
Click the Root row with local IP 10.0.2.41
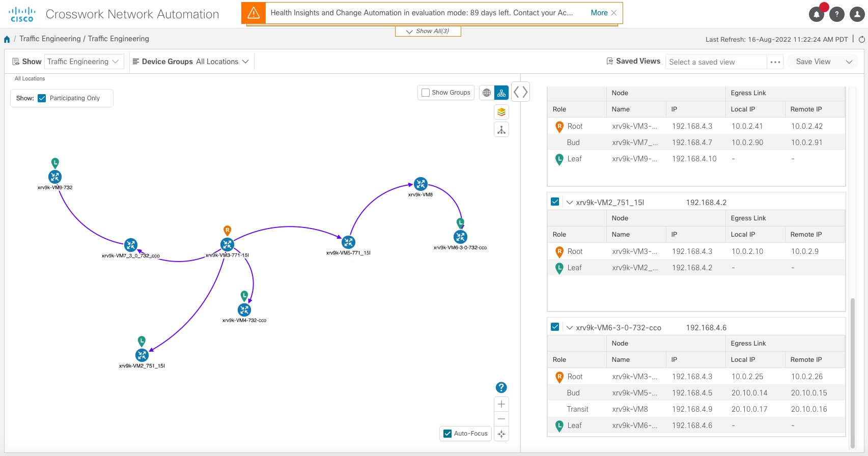click(x=696, y=126)
